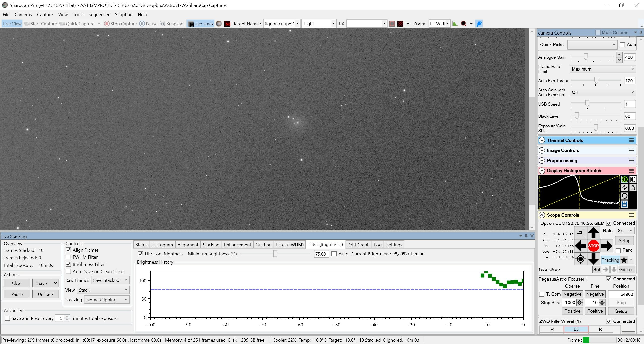644x344 pixels.
Task: Reset histogram stretch with circular arrow icon
Action: 624,196
